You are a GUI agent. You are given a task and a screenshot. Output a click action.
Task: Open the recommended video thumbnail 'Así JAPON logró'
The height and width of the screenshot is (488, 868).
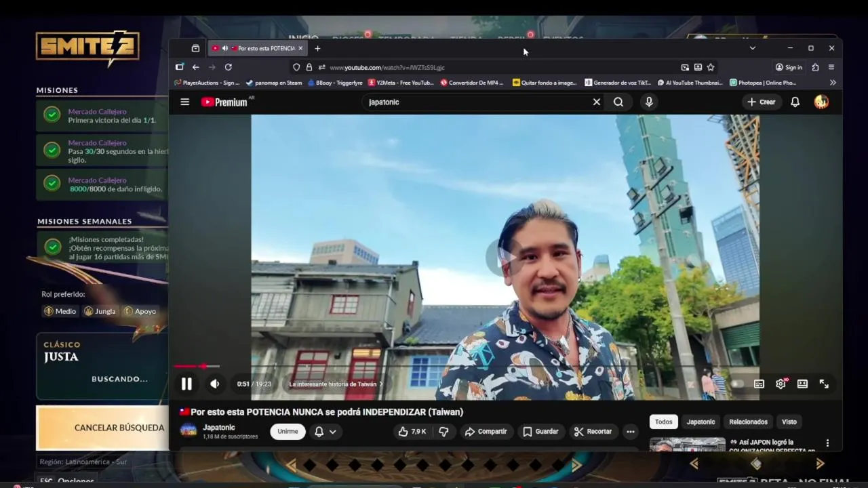687,445
